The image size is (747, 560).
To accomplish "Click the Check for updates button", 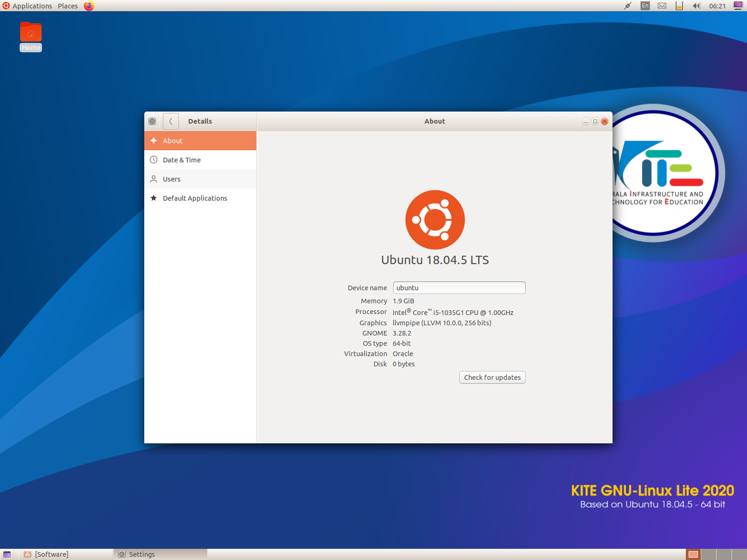I will coord(492,377).
